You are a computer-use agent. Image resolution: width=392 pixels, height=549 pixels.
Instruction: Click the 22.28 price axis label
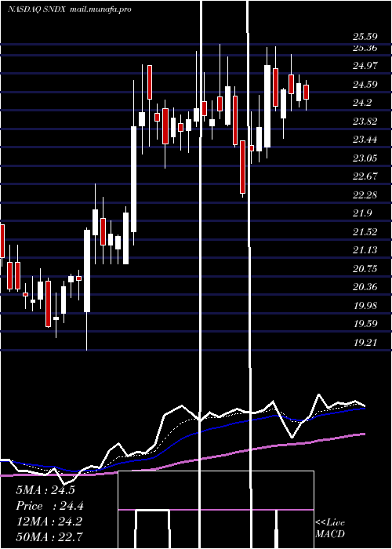point(365,195)
